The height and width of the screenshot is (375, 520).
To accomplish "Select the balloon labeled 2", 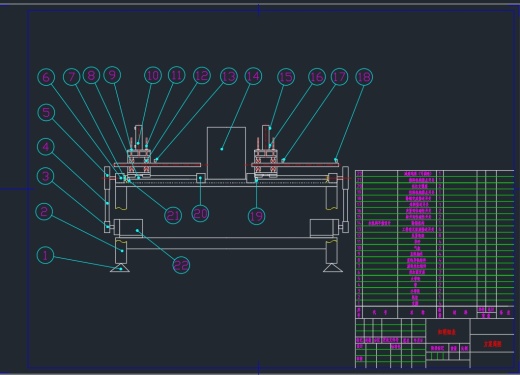I will pos(44,212).
